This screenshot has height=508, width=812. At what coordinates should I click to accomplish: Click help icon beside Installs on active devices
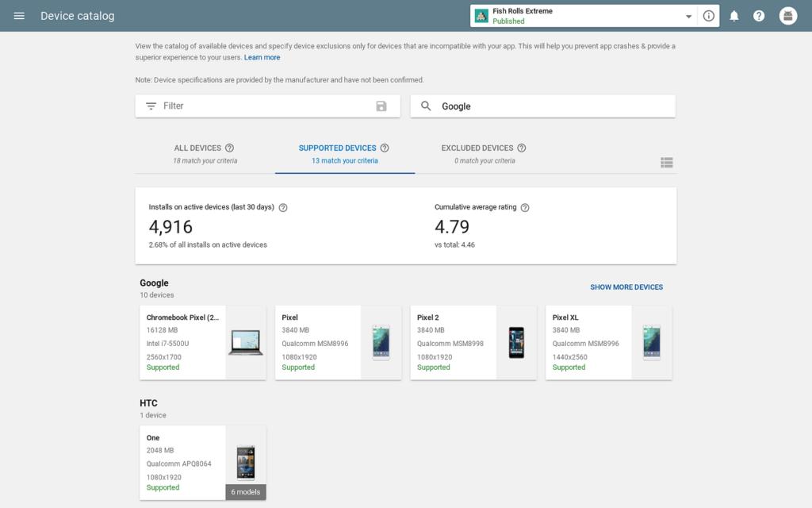pos(283,208)
